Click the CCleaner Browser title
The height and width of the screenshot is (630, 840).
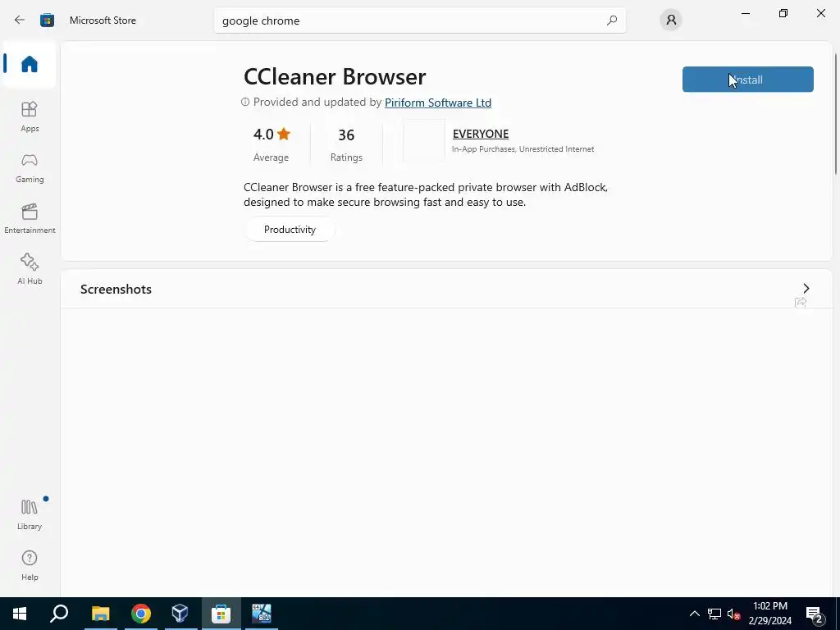[x=335, y=76]
